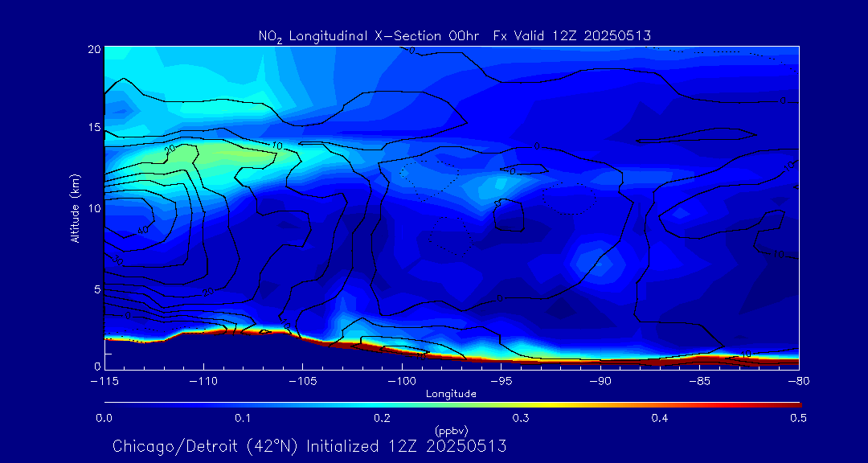Select longitude tick label -115
This screenshot has height=463, width=868.
104,381
